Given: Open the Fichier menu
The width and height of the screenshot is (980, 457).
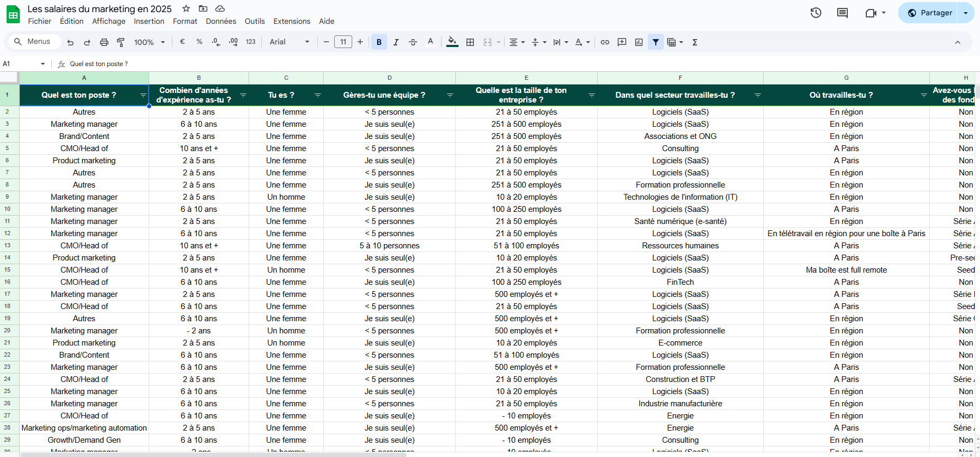Looking at the screenshot, I should coord(40,21).
